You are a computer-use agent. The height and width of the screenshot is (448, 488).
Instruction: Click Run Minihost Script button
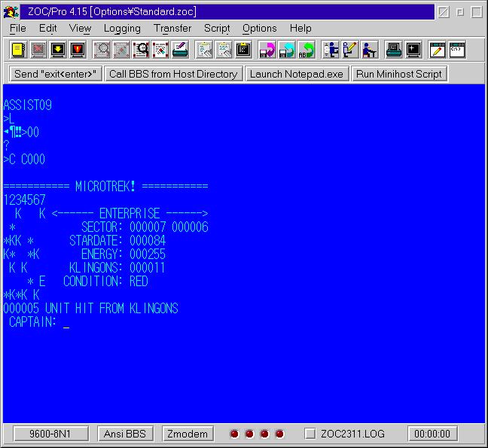click(399, 74)
